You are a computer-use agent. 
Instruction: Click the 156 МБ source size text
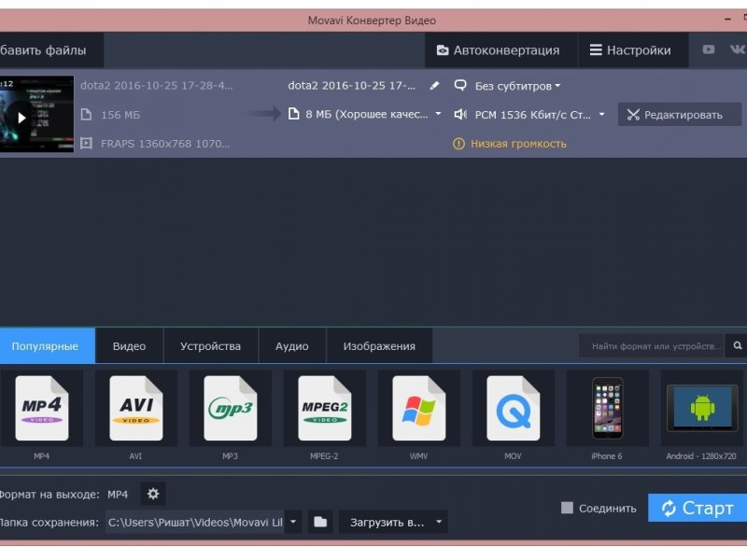coord(120,115)
